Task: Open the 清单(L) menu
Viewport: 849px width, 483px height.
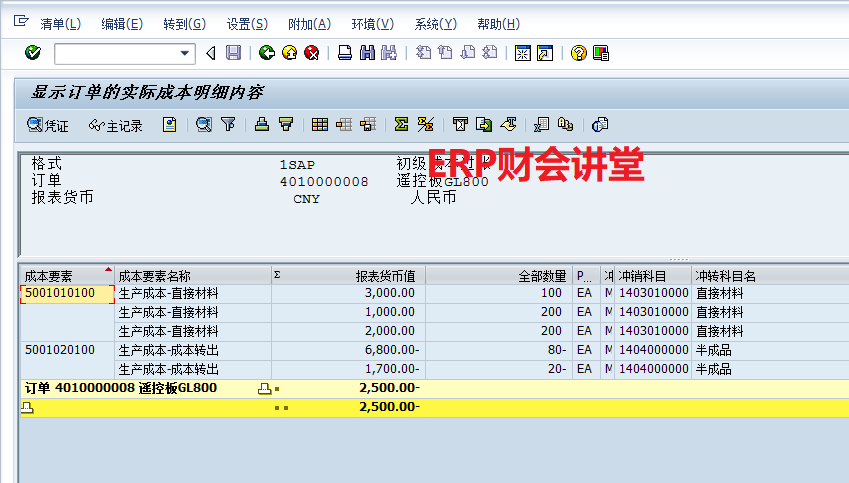Action: coord(60,24)
